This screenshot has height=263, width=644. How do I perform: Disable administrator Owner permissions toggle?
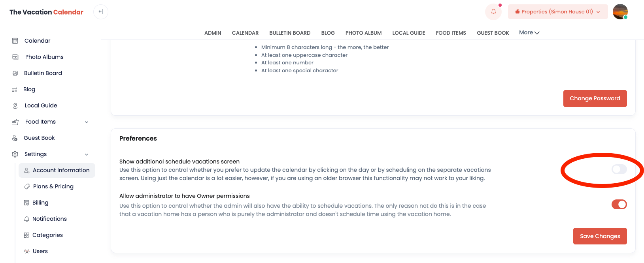(x=619, y=205)
